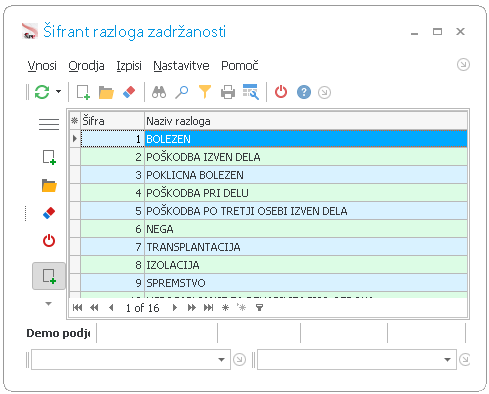Screen dimensions: 489x394
Task: Click the Naziv razloga column header
Action: [306, 121]
